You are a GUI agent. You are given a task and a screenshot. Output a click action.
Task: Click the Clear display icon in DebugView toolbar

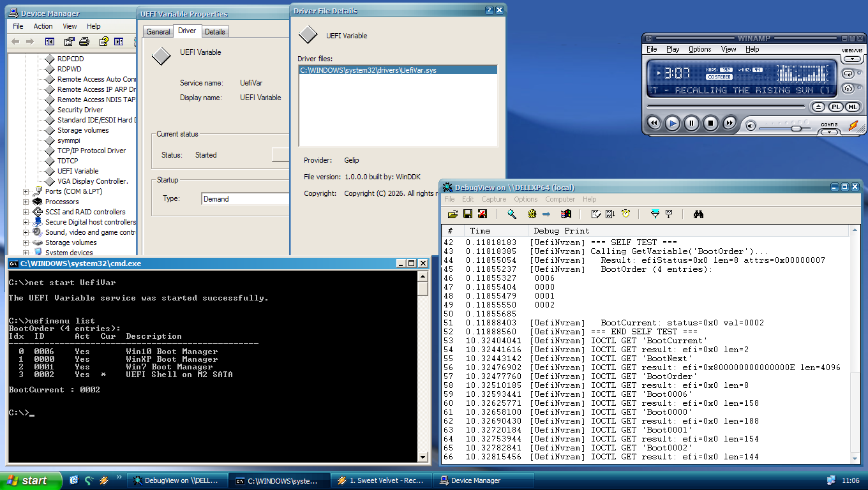[595, 214]
